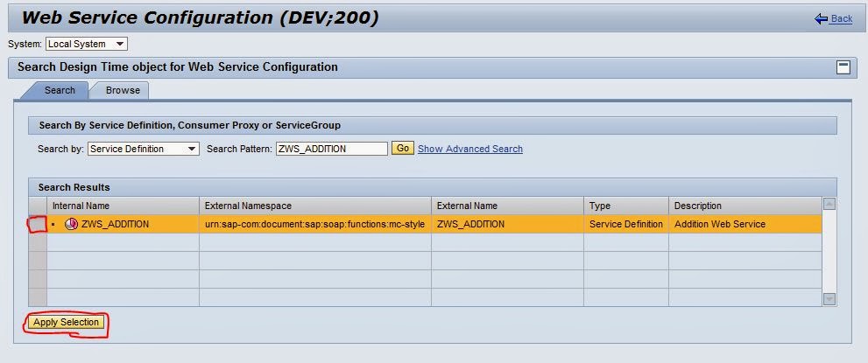Switch to the Browse tab
This screenshot has height=363, width=868.
(x=123, y=90)
